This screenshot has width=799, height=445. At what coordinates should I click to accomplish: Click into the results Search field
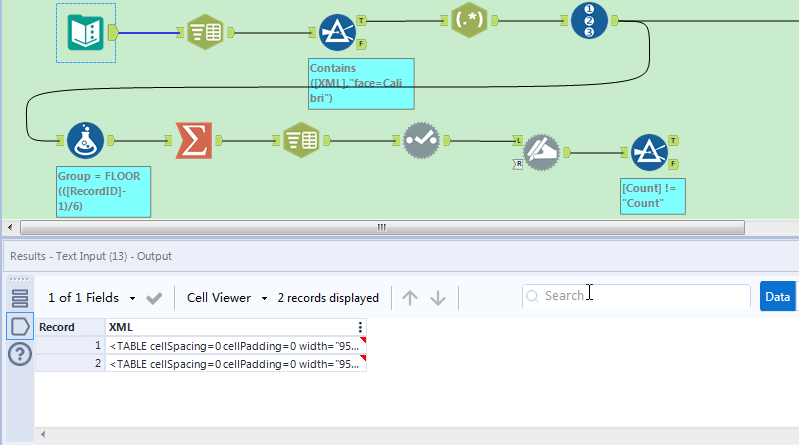coord(636,296)
